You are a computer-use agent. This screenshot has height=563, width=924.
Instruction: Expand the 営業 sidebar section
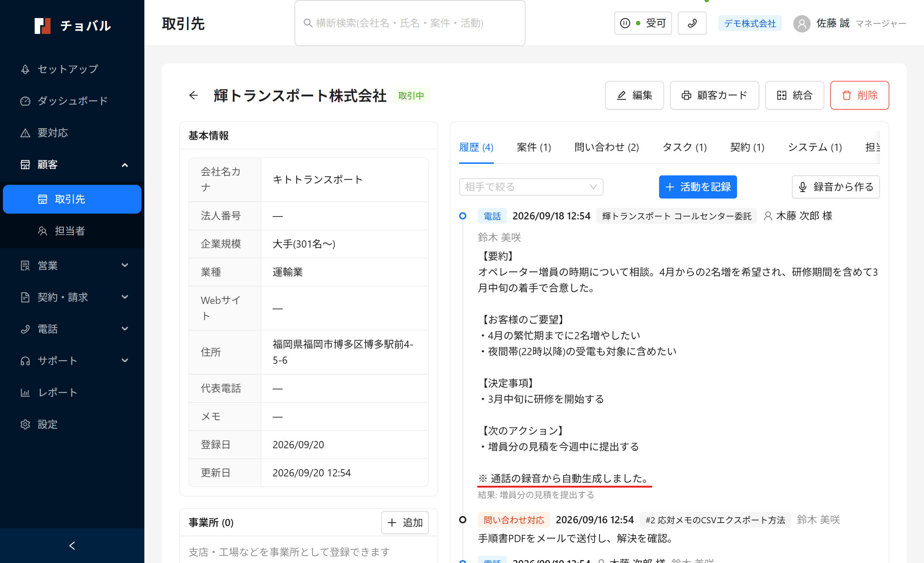(72, 265)
